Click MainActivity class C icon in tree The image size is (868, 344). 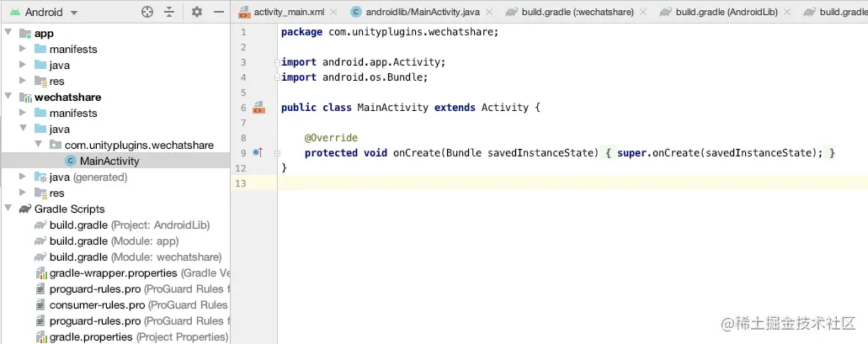coord(71,161)
